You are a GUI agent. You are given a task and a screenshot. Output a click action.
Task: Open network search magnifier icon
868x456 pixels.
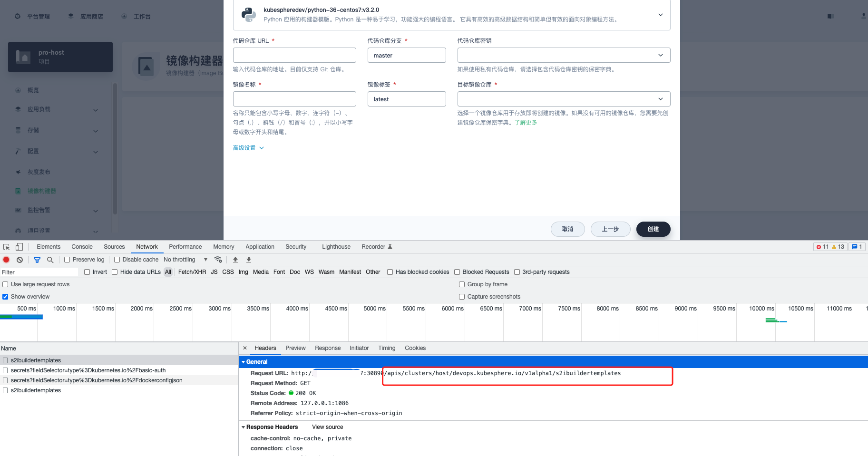(x=50, y=260)
